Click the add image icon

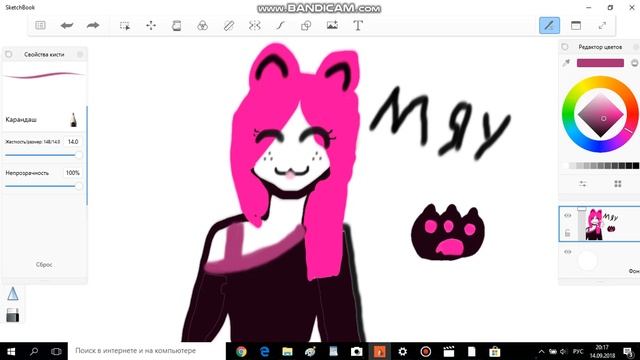point(332,25)
